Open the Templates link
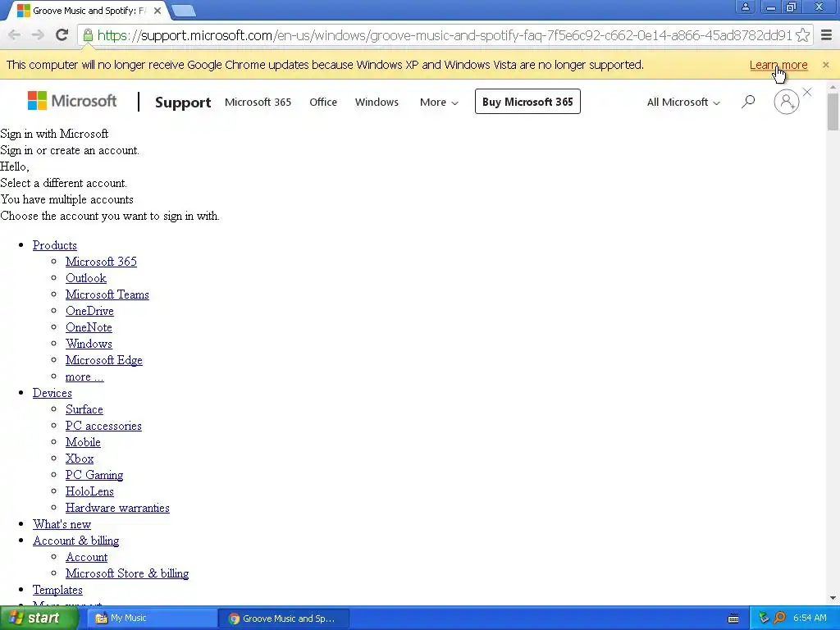840x630 pixels. click(57, 590)
